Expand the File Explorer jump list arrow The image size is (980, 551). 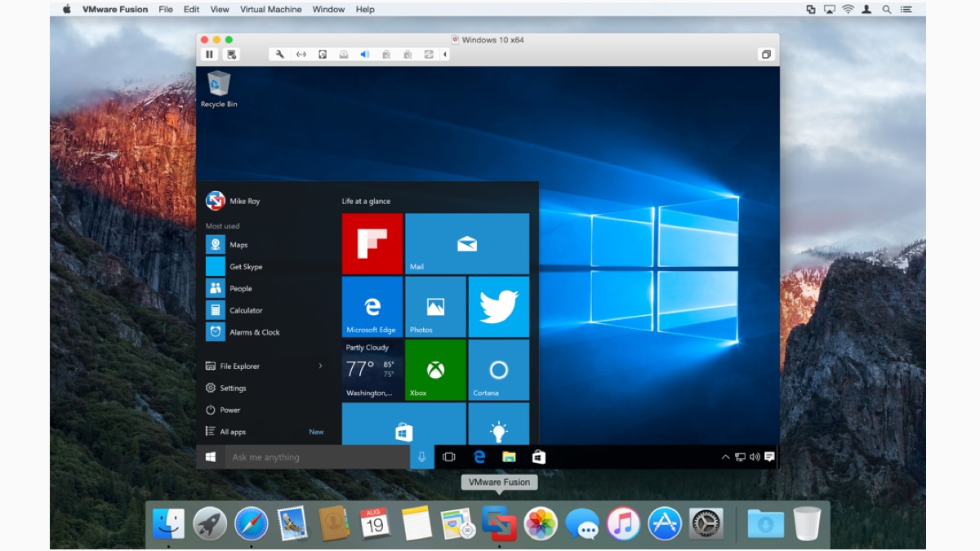[x=320, y=367]
